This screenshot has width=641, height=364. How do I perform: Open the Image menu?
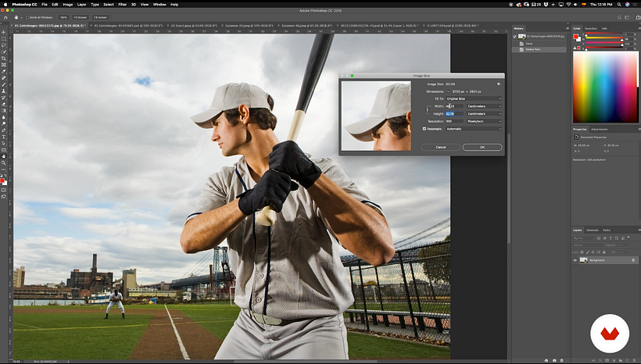pos(67,5)
